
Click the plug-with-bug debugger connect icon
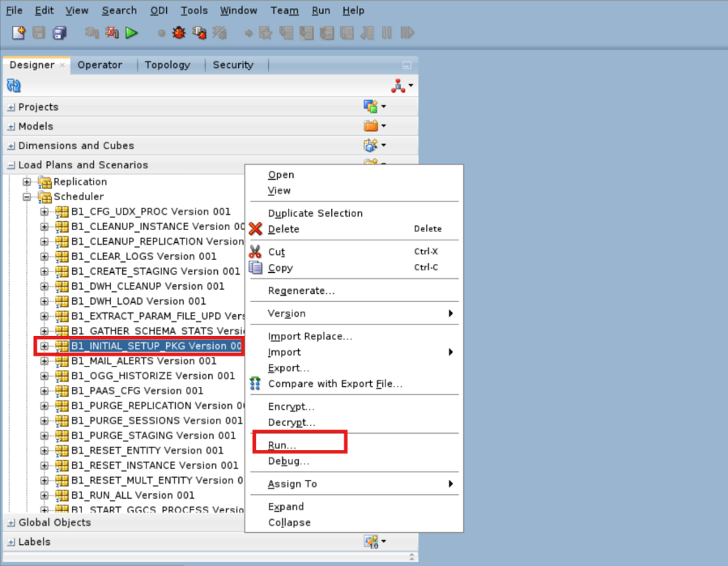[x=199, y=33]
